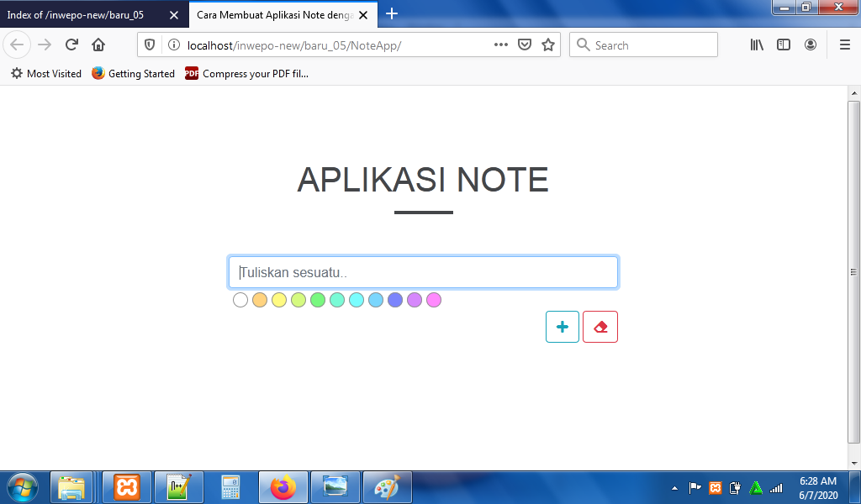Go to the browser home page

pos(98,45)
